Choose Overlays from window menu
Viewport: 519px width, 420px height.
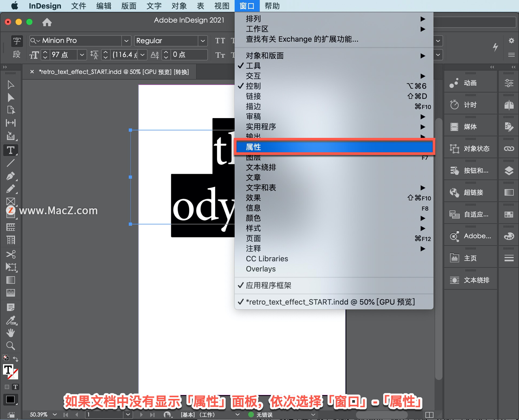[334, 269]
